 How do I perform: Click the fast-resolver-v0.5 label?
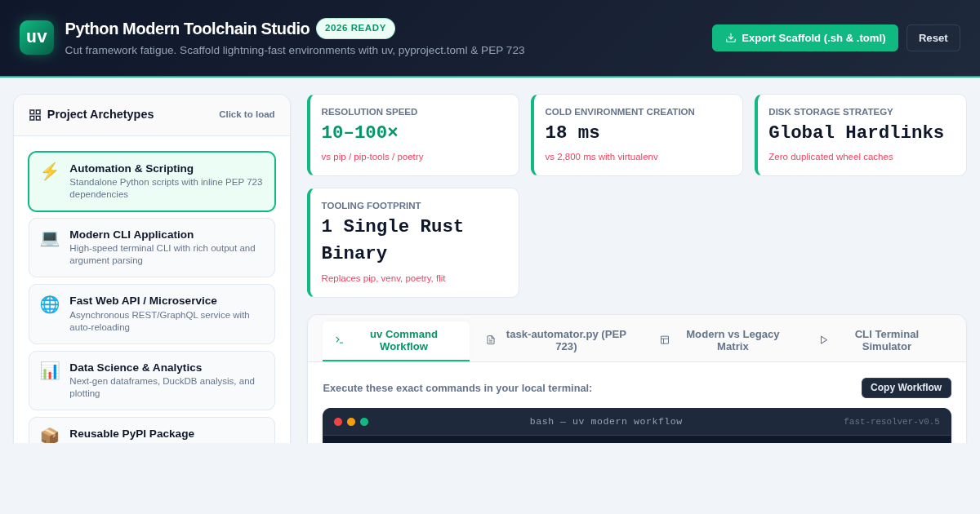click(x=892, y=422)
